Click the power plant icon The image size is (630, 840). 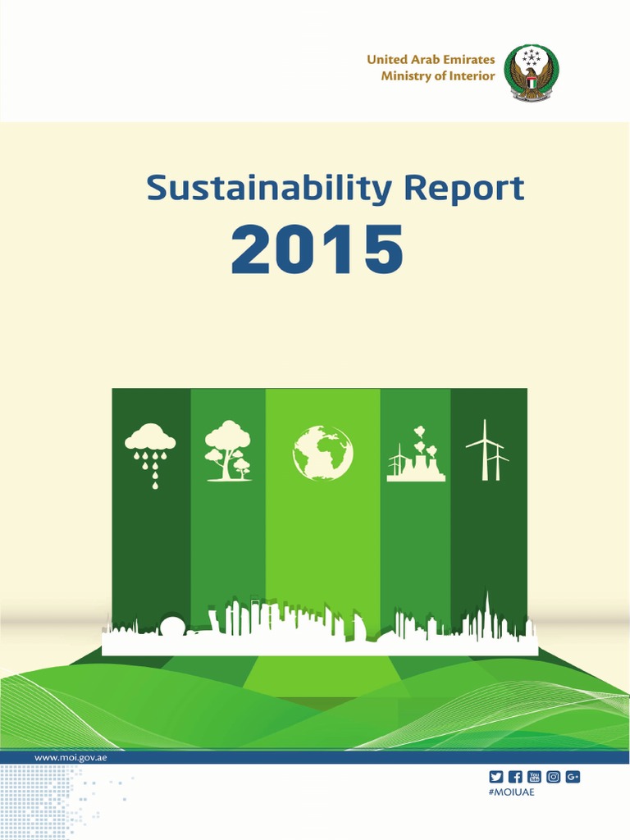point(416,454)
